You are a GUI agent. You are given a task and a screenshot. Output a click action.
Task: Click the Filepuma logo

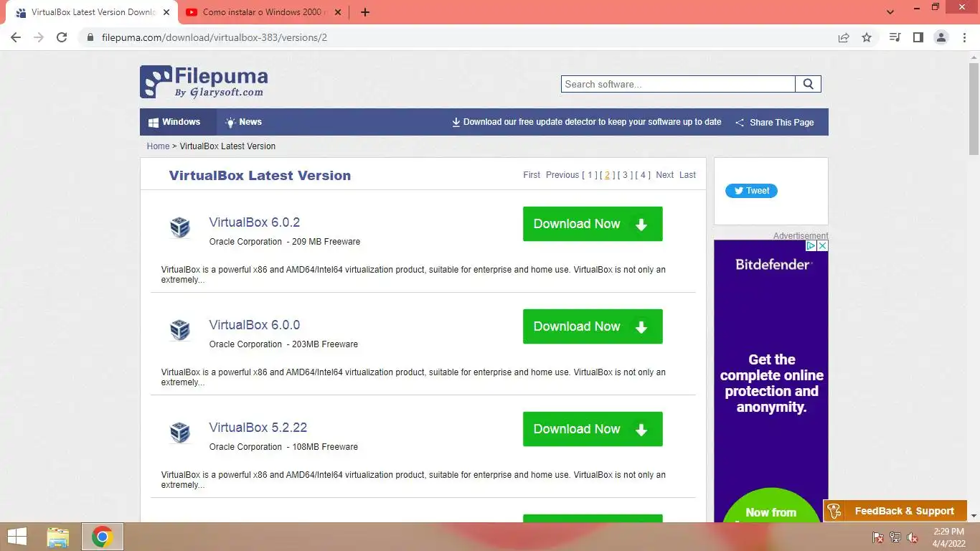click(x=204, y=82)
